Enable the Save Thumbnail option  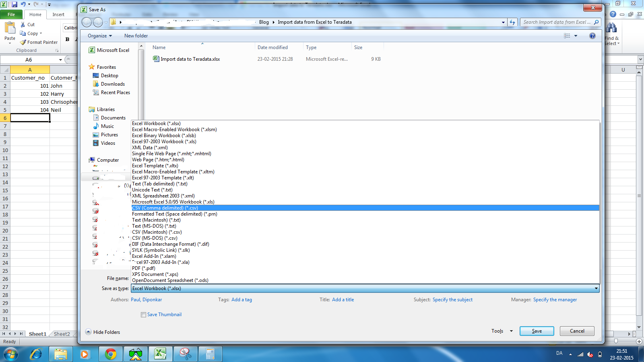coord(144,315)
